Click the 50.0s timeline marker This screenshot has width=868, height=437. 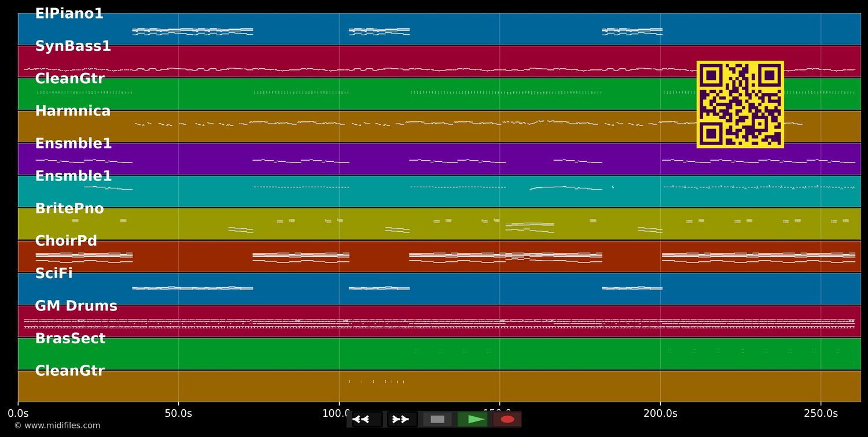click(x=178, y=413)
